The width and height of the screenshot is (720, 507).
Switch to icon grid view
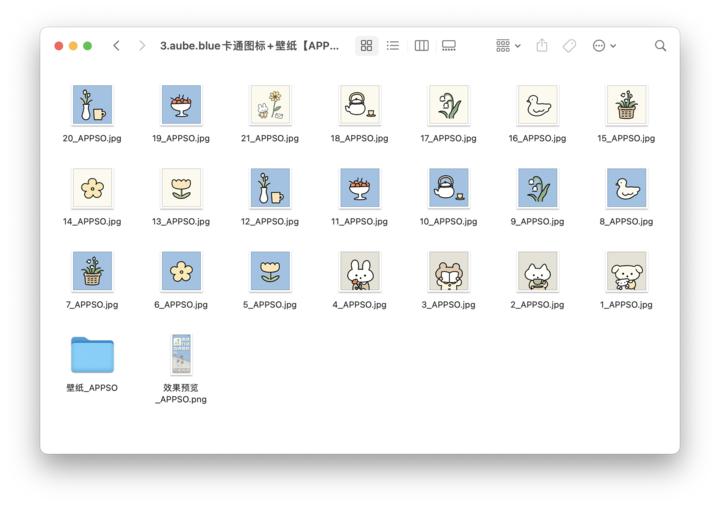(366, 46)
